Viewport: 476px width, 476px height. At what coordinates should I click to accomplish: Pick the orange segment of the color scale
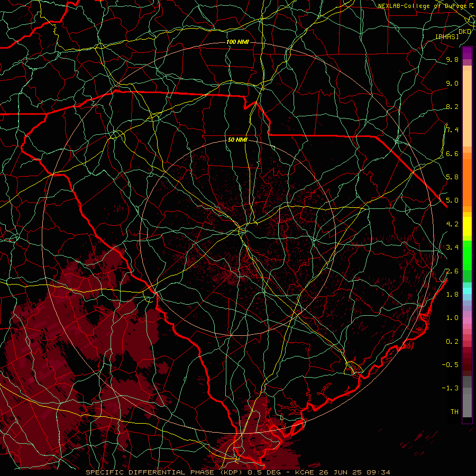coord(467,183)
